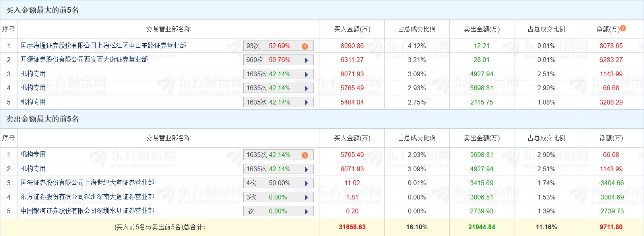Screen dimensions: 644x236
Task: Click blue arrow in buy-table row 4 机构专用
Action: (306, 89)
